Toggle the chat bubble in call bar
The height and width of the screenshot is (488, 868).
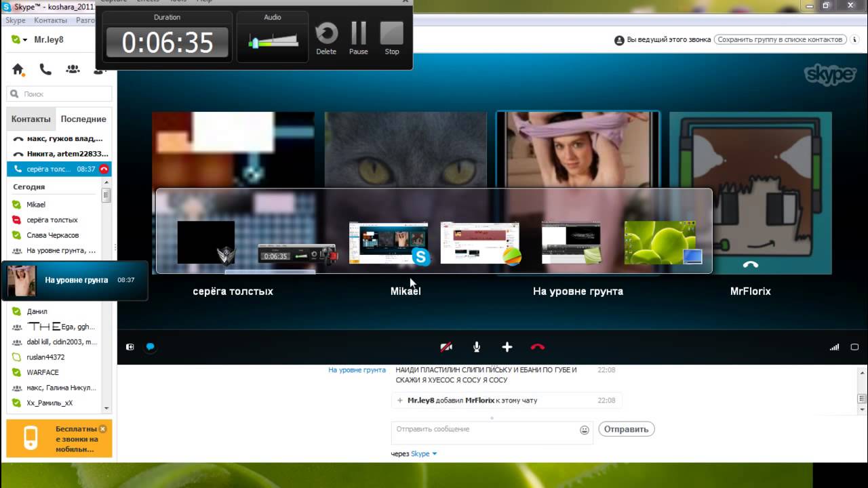coord(151,347)
